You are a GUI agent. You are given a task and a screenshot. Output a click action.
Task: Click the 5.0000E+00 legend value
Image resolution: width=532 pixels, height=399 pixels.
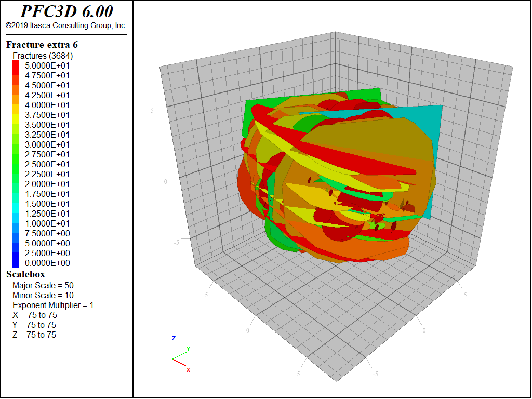(x=47, y=243)
